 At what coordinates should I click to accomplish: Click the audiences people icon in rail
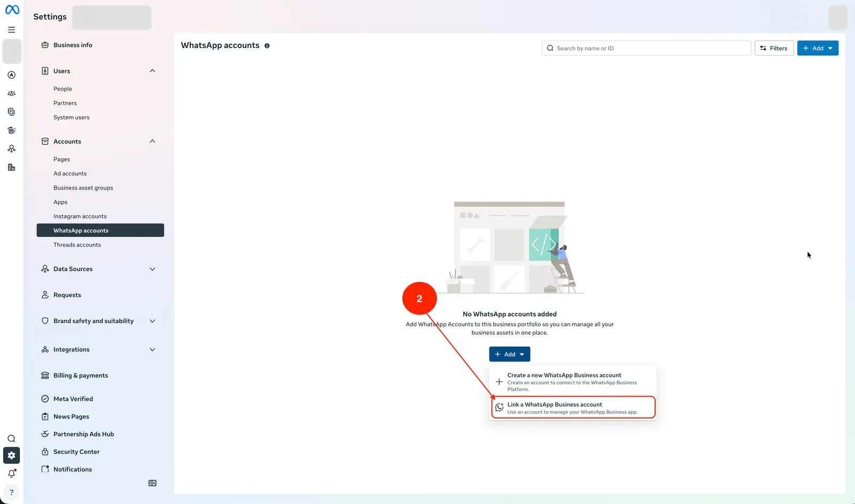[x=11, y=93]
